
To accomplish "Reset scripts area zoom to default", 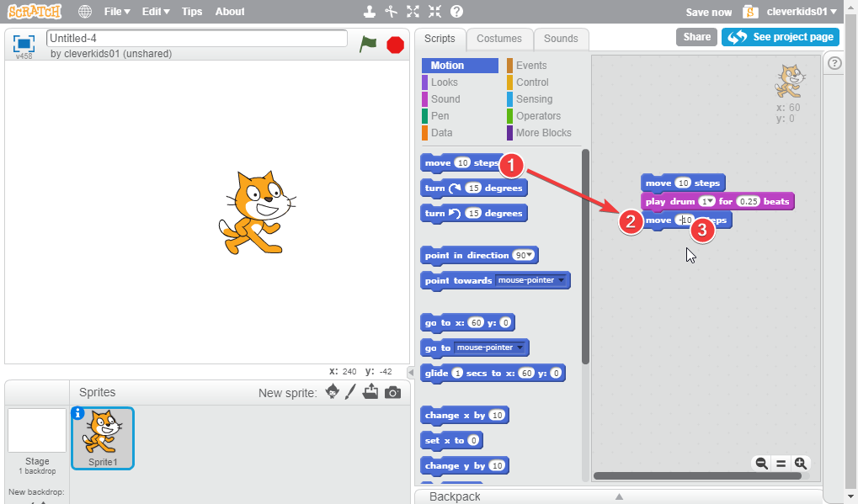I will pos(781,464).
